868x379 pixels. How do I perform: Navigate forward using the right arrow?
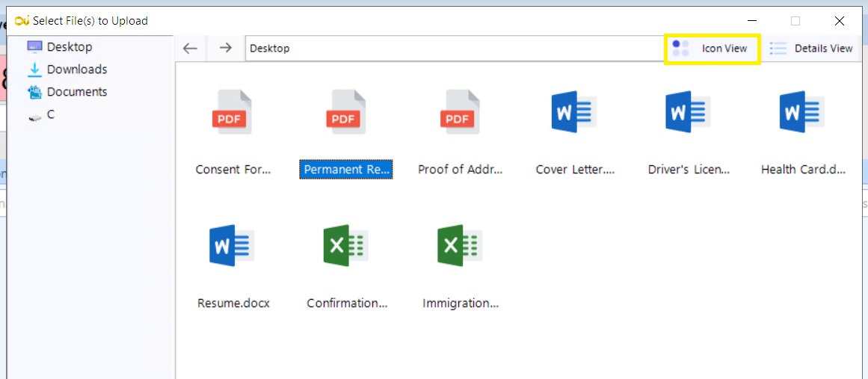[226, 49]
